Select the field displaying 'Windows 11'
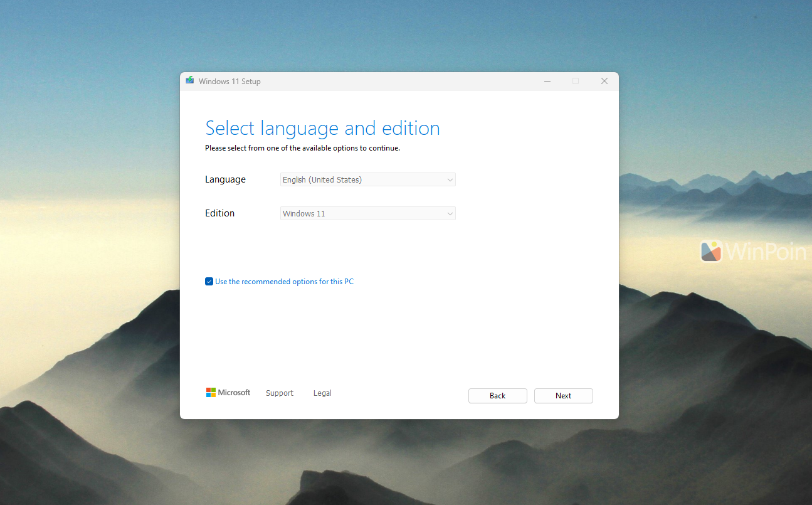This screenshot has height=505, width=812. 367,213
